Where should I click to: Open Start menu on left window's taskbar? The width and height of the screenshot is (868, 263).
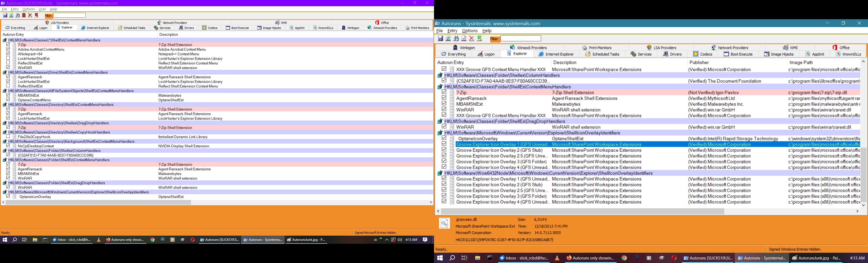[x=5, y=240]
